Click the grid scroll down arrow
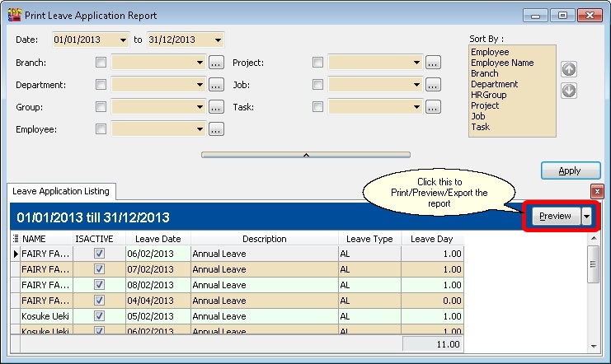Screen dimensions: 611x364 click(594, 346)
